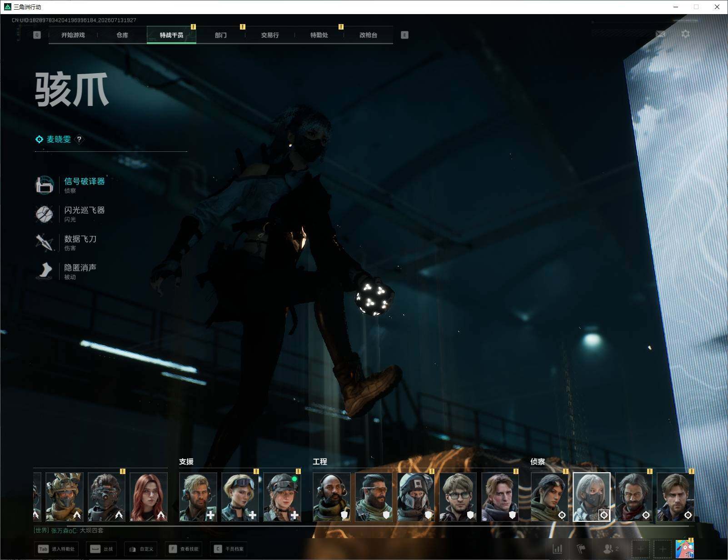Image resolution: width=728 pixels, height=560 pixels.
Task: Switch to the 仓库 tab
Action: point(122,35)
